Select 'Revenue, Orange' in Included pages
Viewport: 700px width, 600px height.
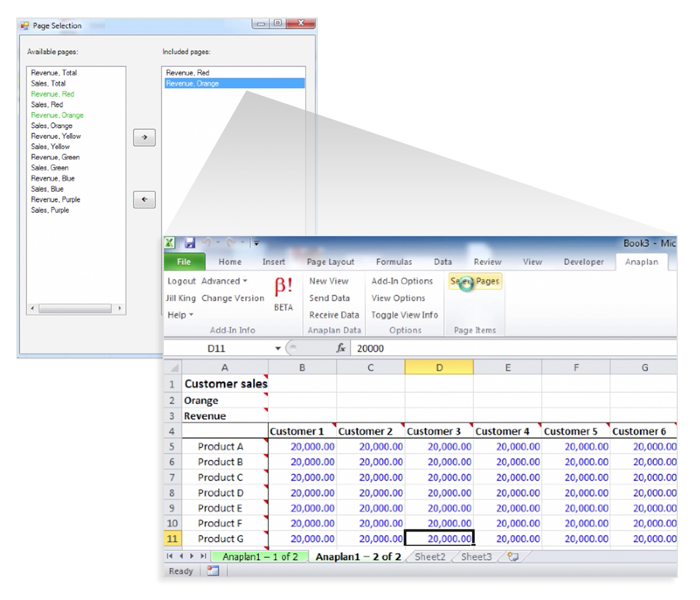point(233,83)
